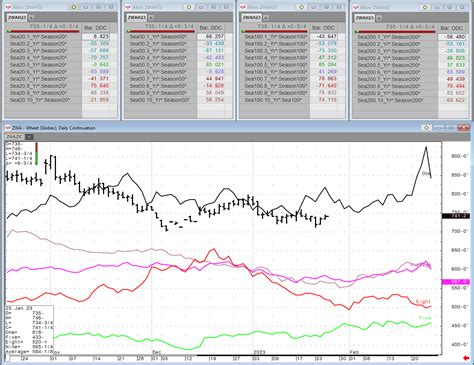Screen dimensions: 474x365
Task: Click the 735-1/4 price header in the Sea200 window
Action: (x=410, y=27)
